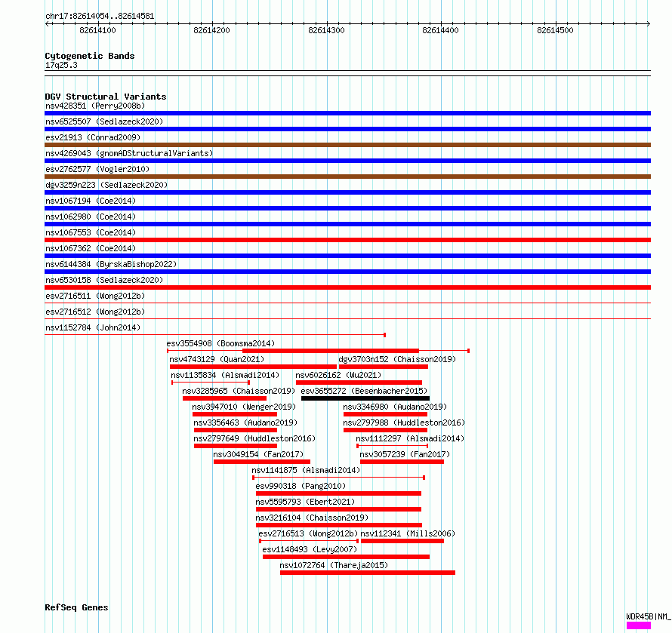Open nsv4269043 (gnomADStructuralVariants) label
Viewport: 672px width, 633px height.
tap(129, 153)
